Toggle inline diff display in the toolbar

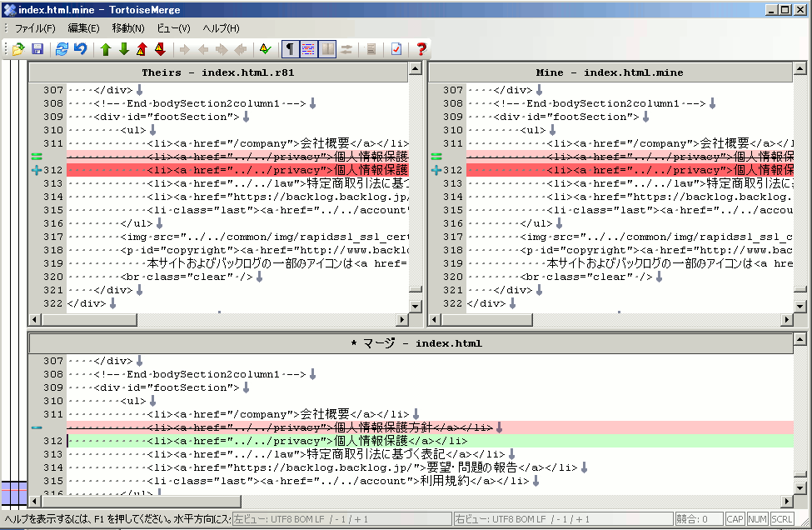tap(308, 49)
